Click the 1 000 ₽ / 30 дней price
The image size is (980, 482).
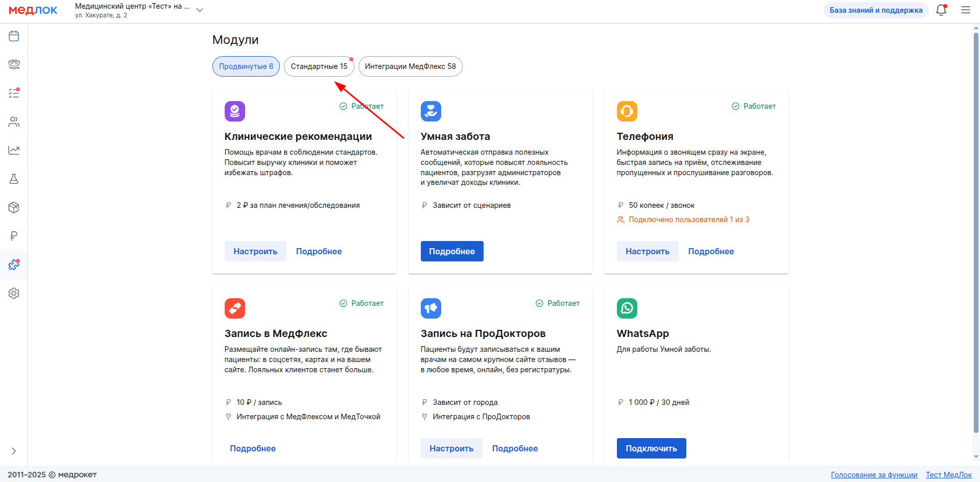click(x=659, y=402)
